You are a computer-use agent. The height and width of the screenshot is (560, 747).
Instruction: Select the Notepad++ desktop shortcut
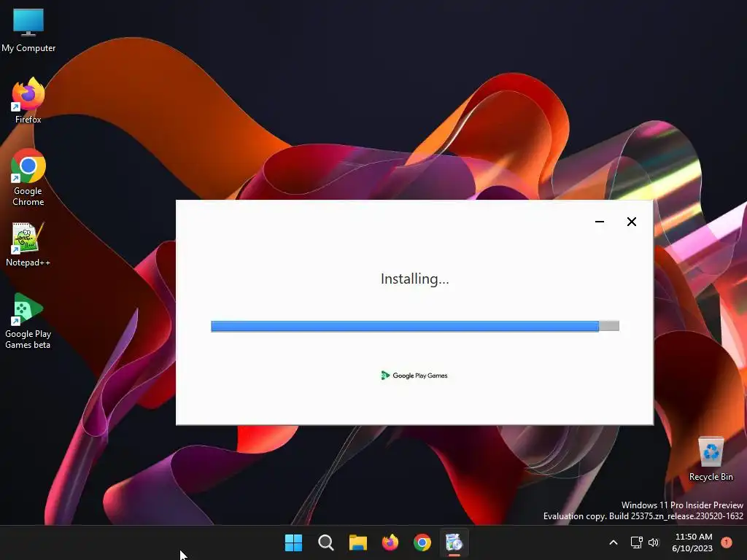[28, 244]
